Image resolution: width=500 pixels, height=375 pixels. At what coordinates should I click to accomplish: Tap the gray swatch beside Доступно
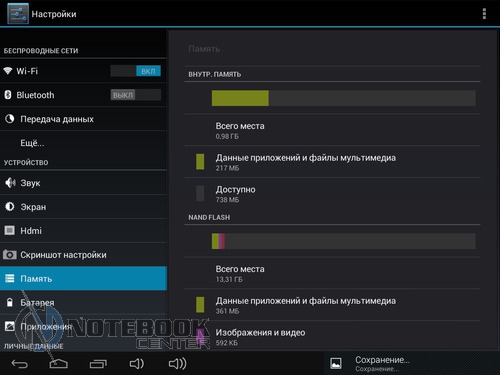point(200,193)
